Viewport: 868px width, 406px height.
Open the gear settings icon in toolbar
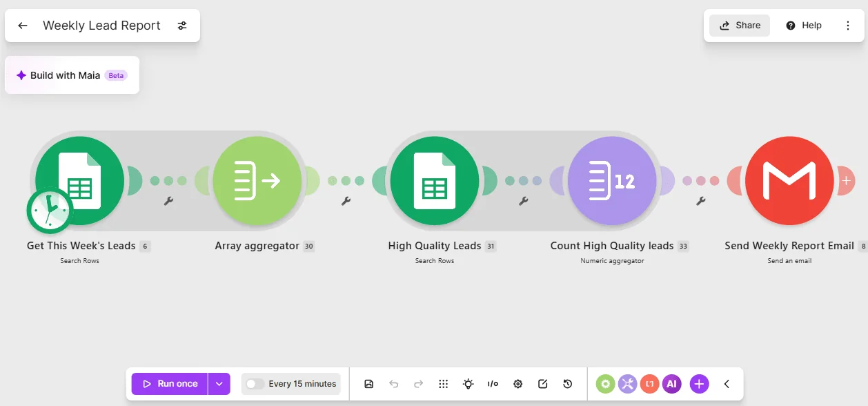click(517, 384)
